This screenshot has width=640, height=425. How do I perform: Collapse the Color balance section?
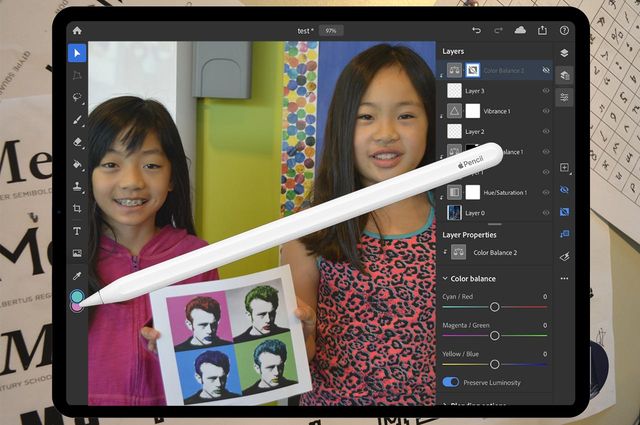coord(445,278)
